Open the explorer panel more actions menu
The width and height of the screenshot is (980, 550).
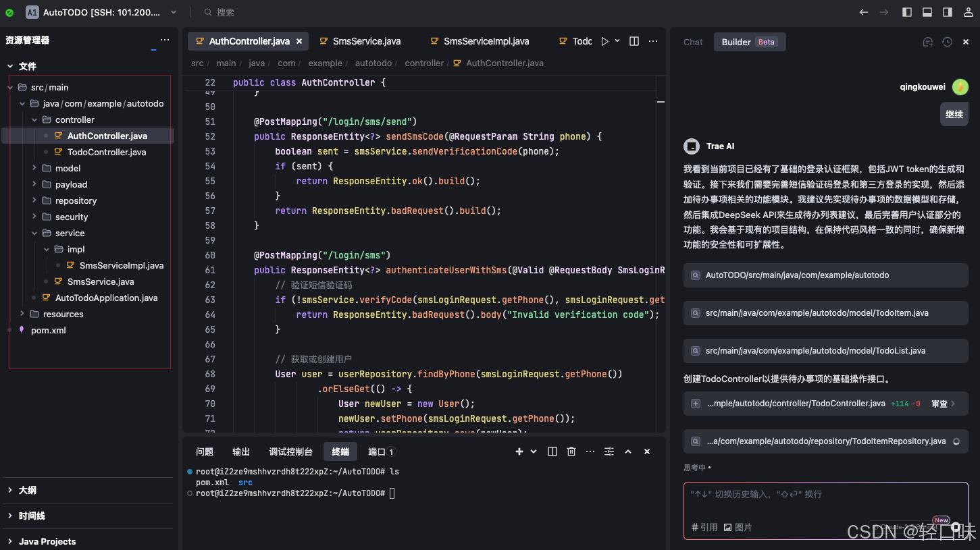[x=165, y=40]
